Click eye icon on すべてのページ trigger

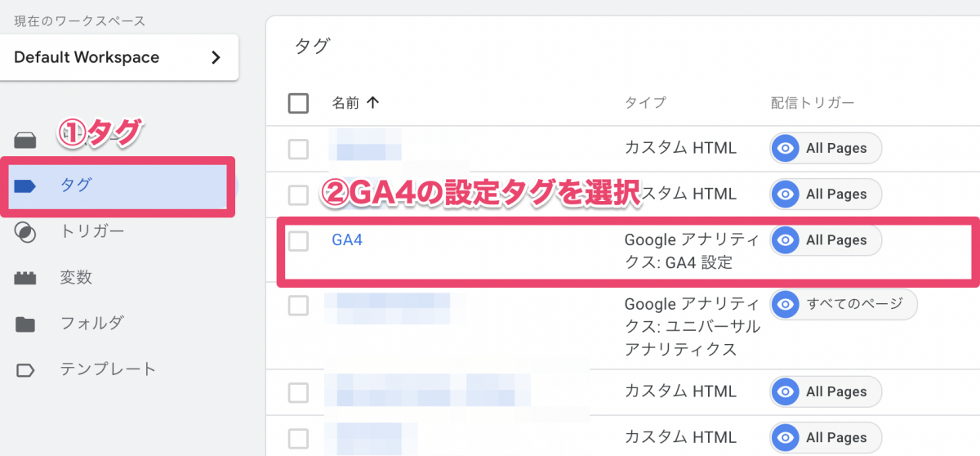point(786,304)
